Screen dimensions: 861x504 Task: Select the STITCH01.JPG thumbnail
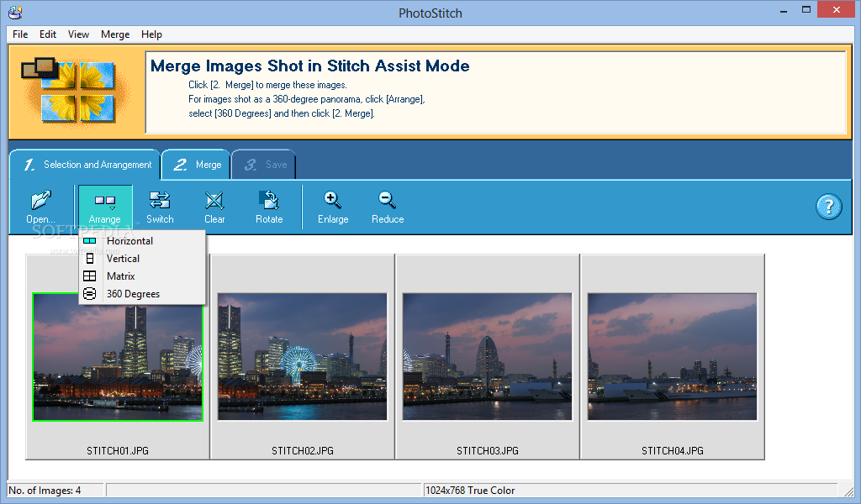(118, 357)
